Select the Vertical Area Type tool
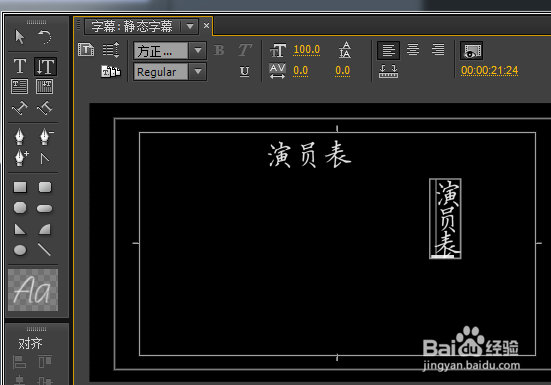 click(45, 86)
